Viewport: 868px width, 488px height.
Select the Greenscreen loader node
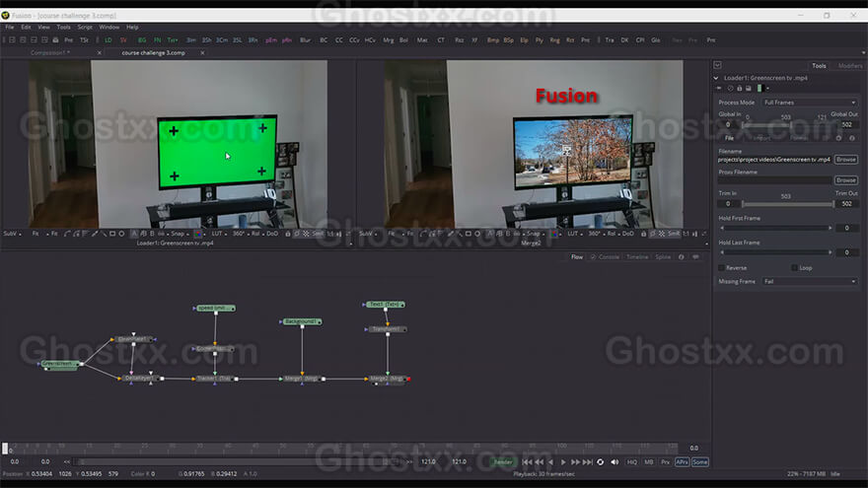pyautogui.click(x=59, y=364)
